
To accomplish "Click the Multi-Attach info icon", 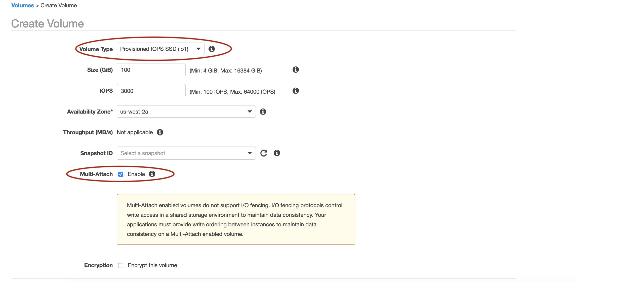I will coord(152,174).
